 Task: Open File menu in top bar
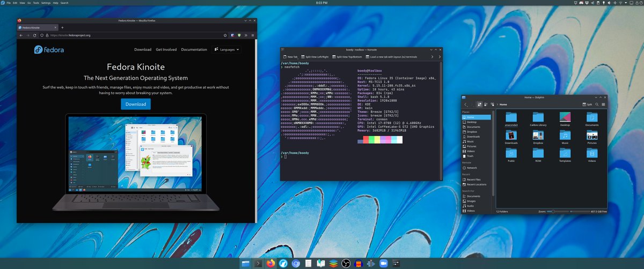point(9,3)
